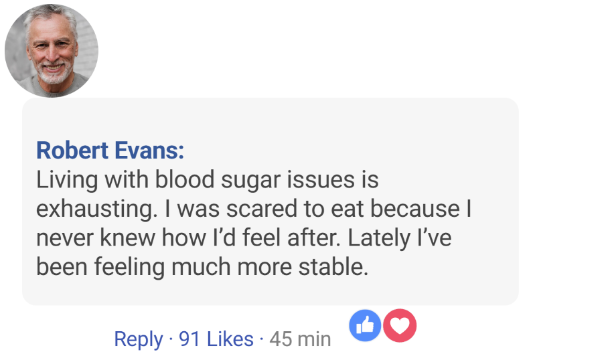Click the 45 min timestamp
Viewport: 612px width, 364px height.
300,339
